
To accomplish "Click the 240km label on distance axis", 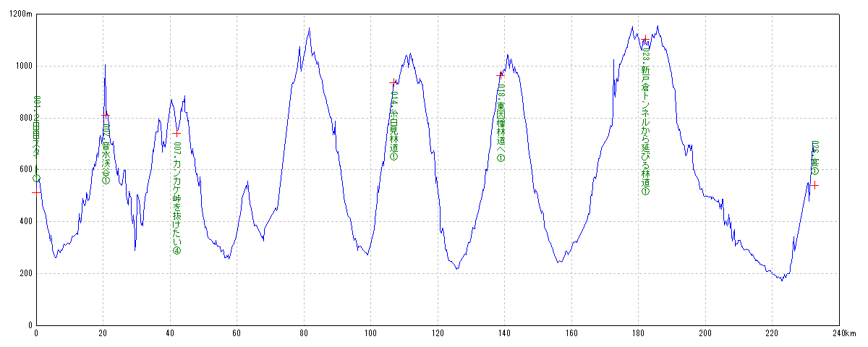I will (844, 333).
